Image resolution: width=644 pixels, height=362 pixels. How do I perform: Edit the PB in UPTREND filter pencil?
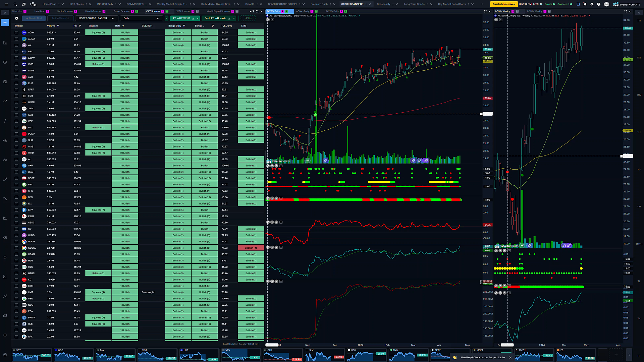(193, 18)
